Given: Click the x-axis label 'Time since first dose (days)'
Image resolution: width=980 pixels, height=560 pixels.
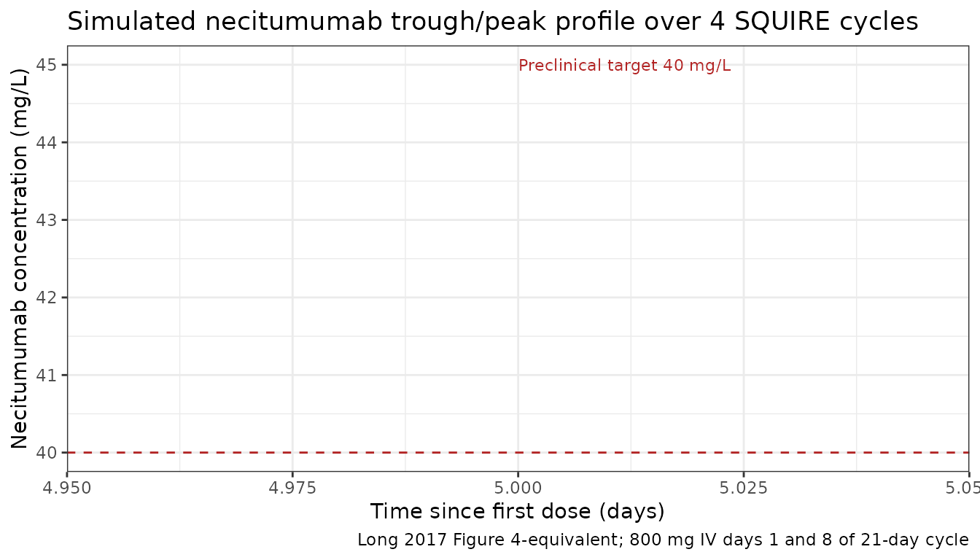Looking at the screenshot, I should click(517, 511).
